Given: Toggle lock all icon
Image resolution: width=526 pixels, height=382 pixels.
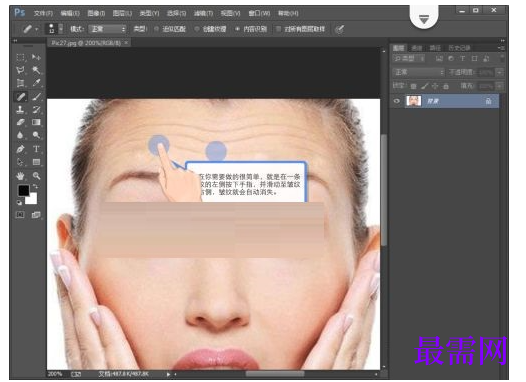Looking at the screenshot, I should 446,86.
